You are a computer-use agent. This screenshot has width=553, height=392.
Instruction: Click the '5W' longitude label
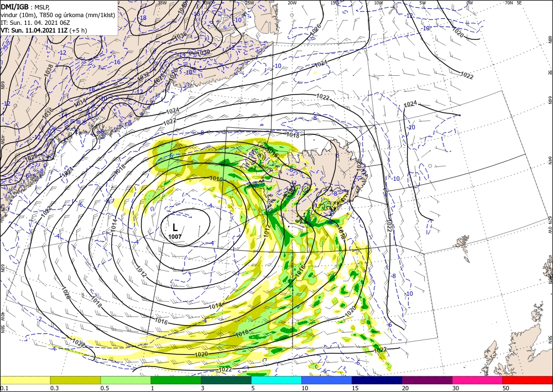(x=422, y=3)
